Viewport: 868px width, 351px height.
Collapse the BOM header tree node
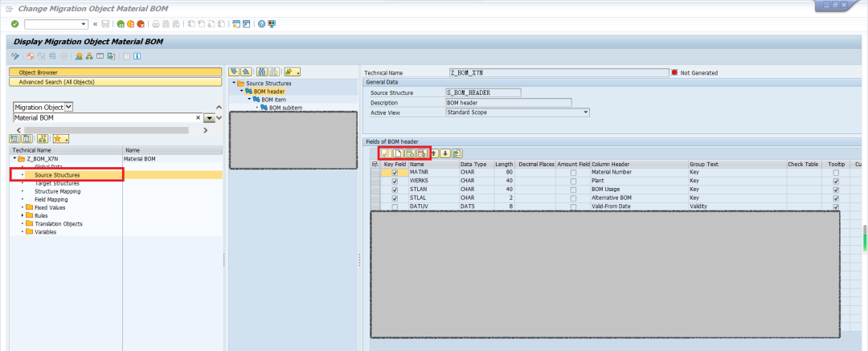[242, 92]
